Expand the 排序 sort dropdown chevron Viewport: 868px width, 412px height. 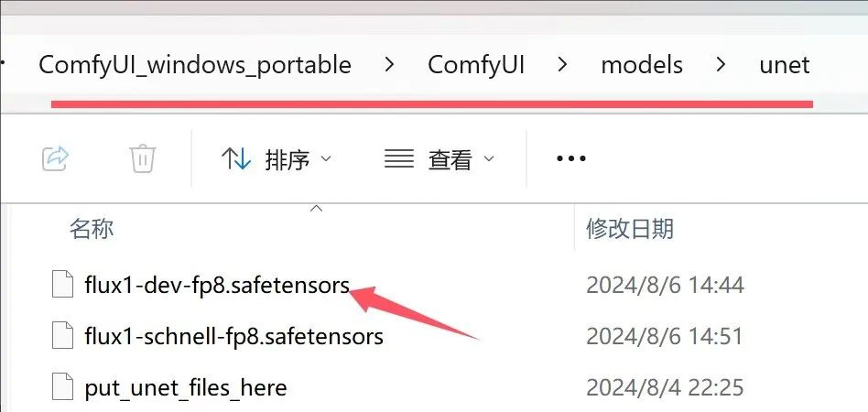pyautogui.click(x=326, y=159)
